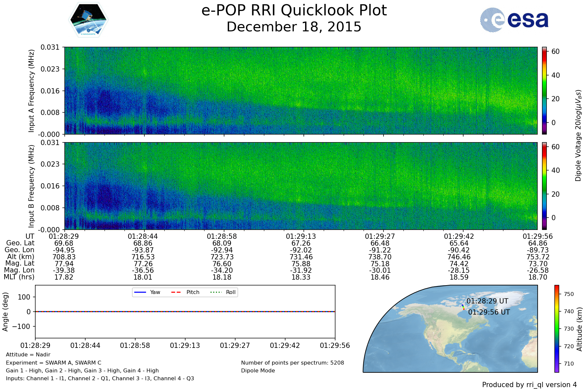Click the red dashed Pitch legend entry
588x392 pixels.
(x=185, y=292)
